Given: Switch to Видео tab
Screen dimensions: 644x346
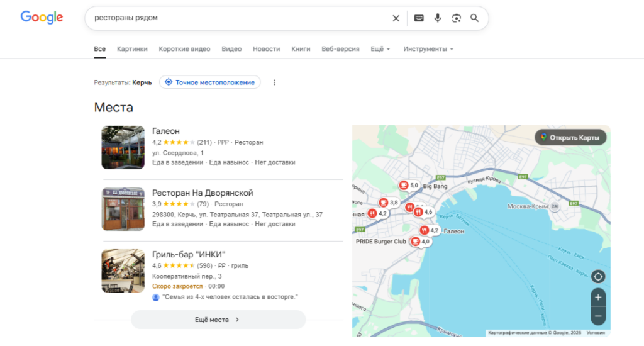Looking at the screenshot, I should pyautogui.click(x=231, y=49).
